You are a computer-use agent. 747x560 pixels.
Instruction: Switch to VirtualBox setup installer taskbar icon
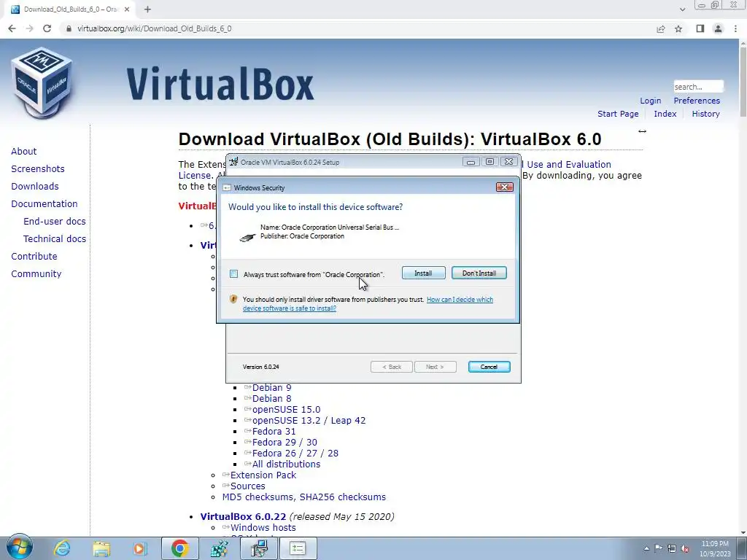tap(259, 548)
